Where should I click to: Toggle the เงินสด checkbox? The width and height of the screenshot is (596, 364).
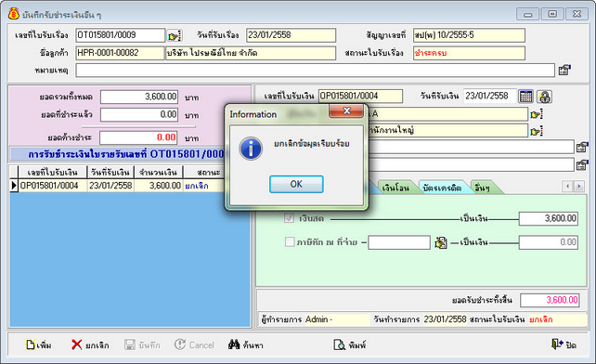[x=290, y=218]
